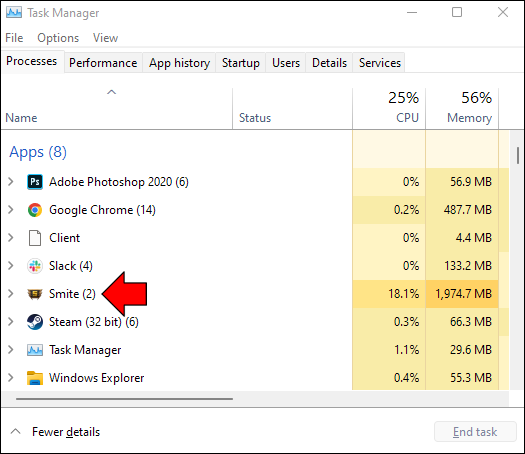This screenshot has height=454, width=525.
Task: Select the Client row name
Action: click(x=64, y=238)
